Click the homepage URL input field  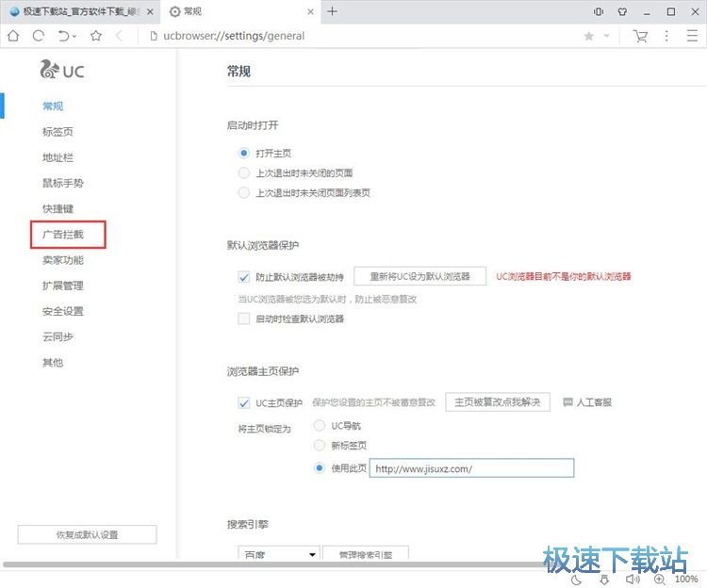pos(471,468)
